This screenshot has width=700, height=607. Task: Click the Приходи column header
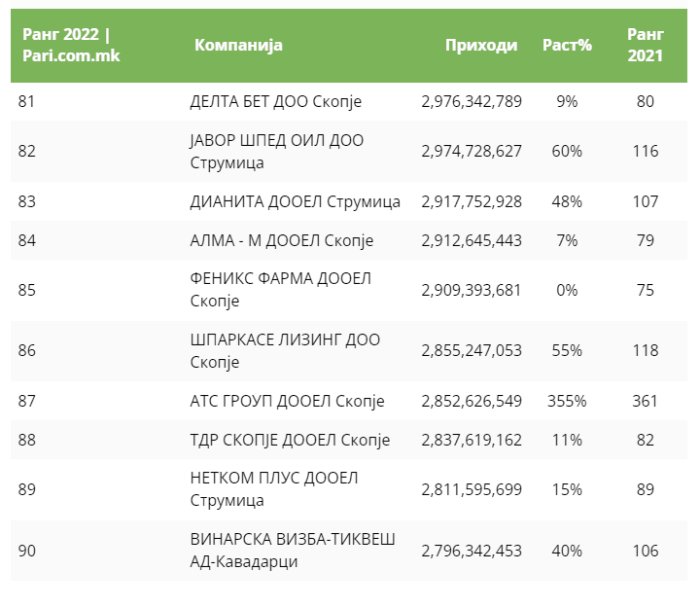pyautogui.click(x=481, y=46)
